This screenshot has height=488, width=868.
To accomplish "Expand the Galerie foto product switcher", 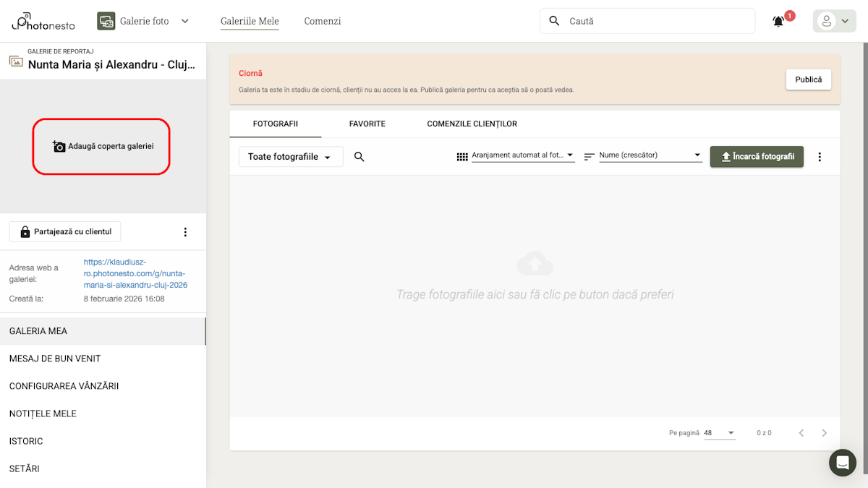I will [143, 22].
